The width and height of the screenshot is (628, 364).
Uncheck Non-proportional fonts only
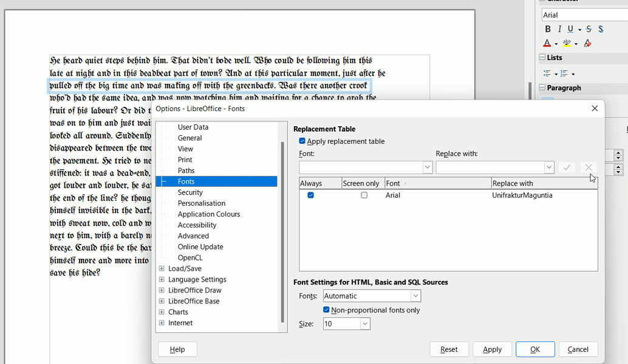[326, 309]
